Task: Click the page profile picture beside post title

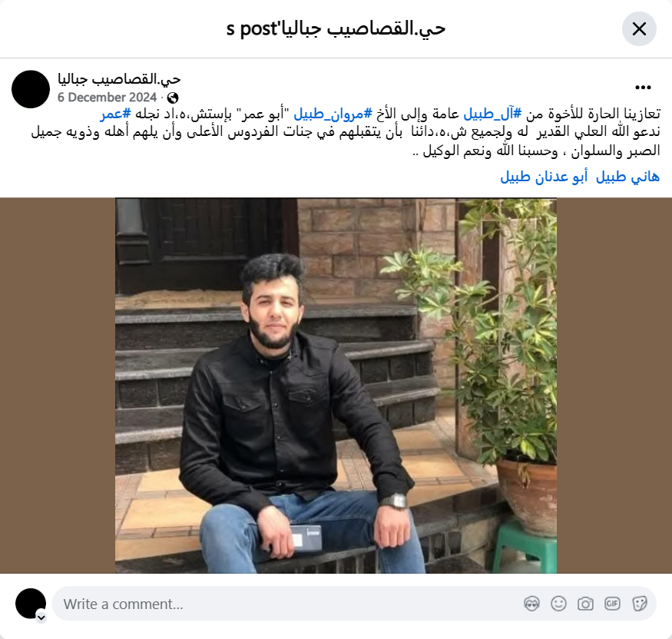Action: (31, 89)
